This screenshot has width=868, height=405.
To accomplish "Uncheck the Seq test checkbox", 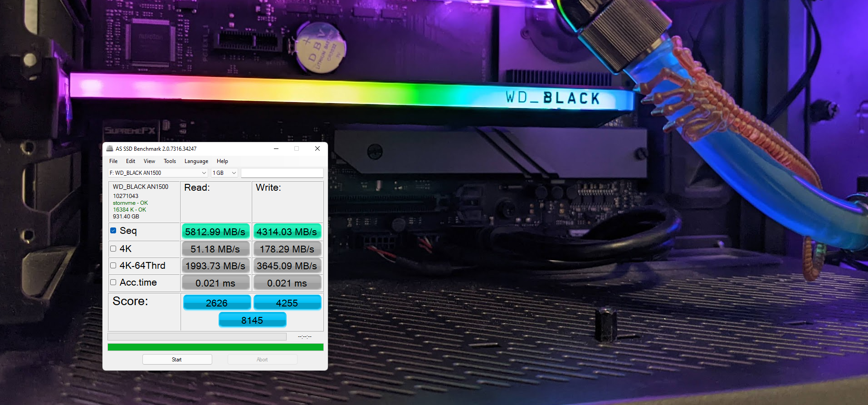I will (113, 231).
